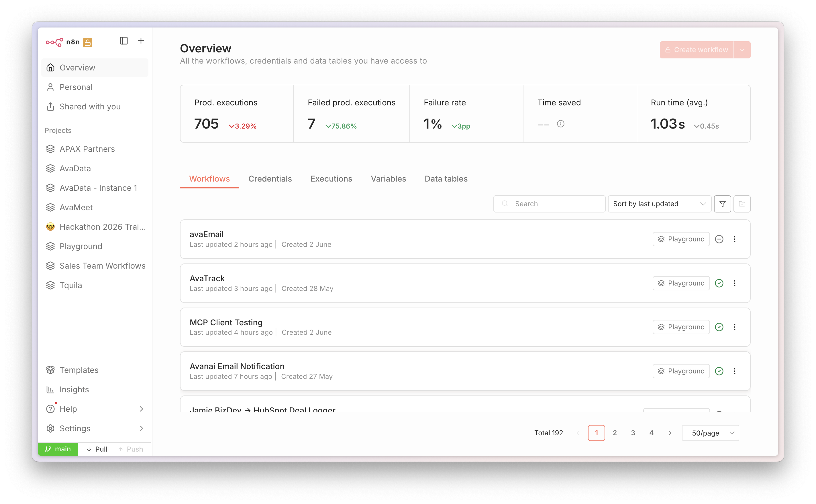This screenshot has height=504, width=816.
Task: Open the Overview page in sidebar
Action: [95, 68]
